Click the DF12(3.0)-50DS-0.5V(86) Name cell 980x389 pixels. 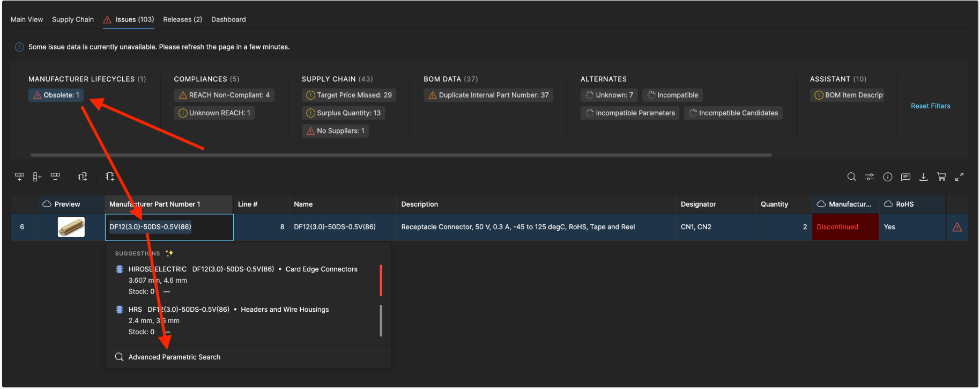pyautogui.click(x=343, y=227)
